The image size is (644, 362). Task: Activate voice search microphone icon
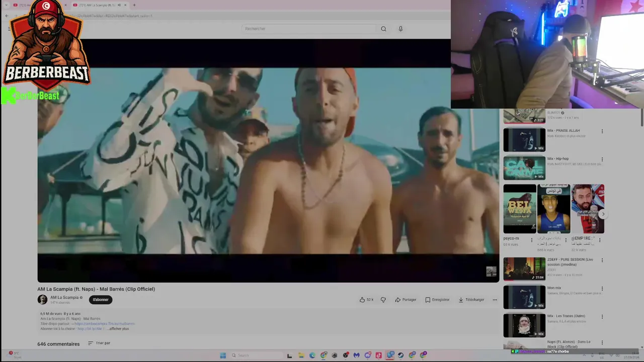[x=400, y=29]
